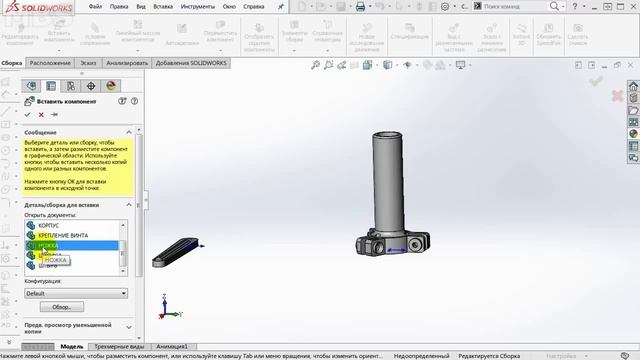Open the DisplayManager color sphere tab icon

[x=111, y=86]
